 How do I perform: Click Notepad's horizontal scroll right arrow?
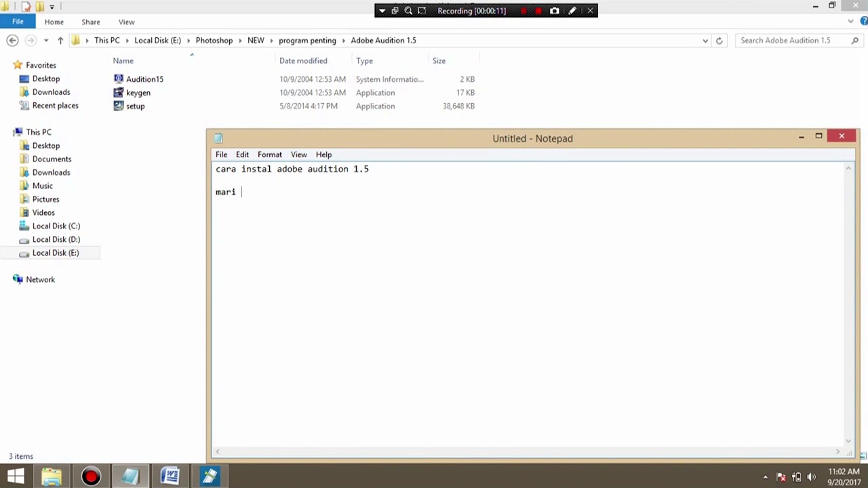pos(838,452)
